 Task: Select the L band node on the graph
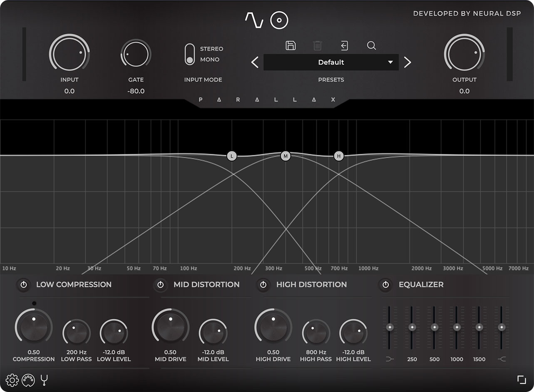[x=232, y=156]
